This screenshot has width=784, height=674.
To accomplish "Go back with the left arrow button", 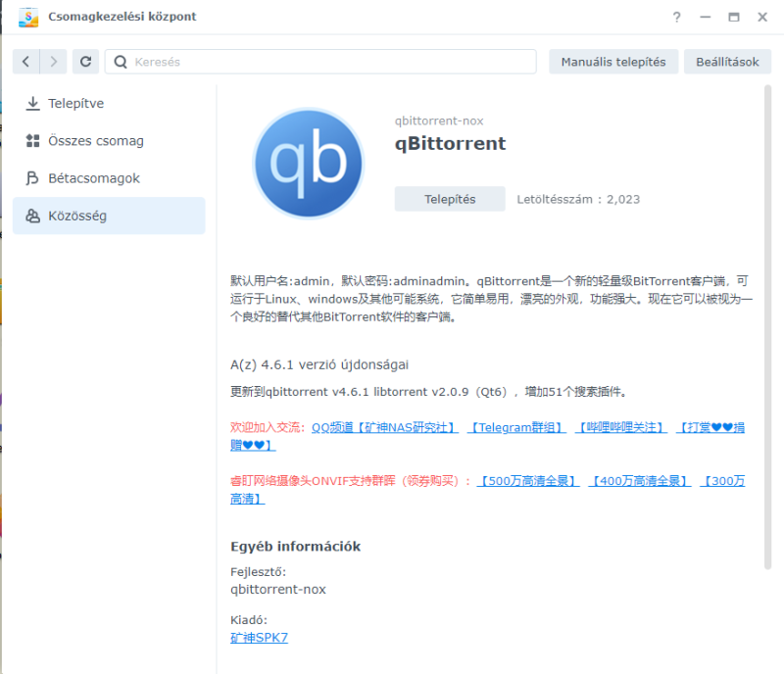I will click(x=26, y=62).
